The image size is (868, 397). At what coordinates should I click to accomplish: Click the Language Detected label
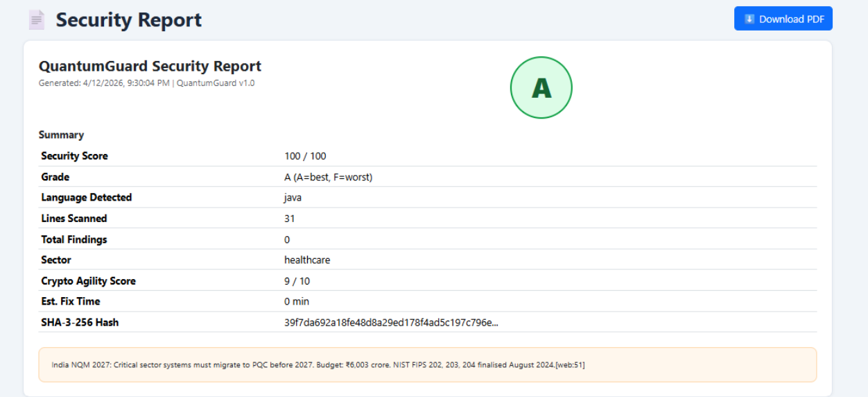click(86, 198)
